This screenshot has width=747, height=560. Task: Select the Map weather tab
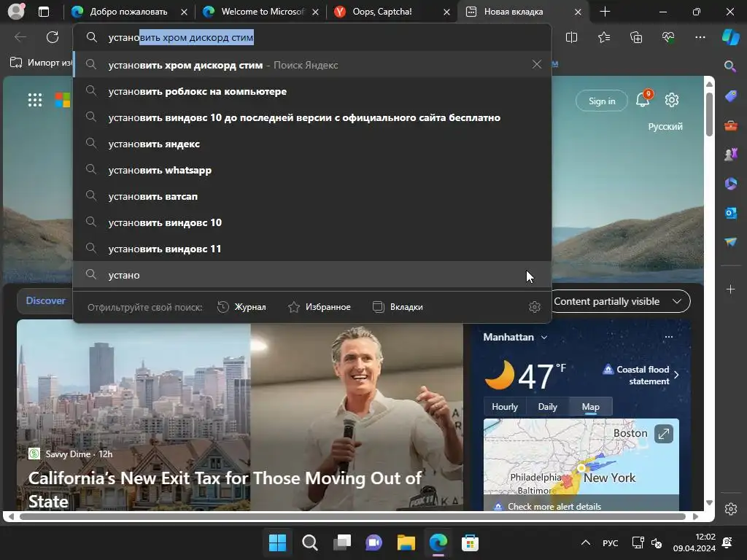click(x=590, y=407)
